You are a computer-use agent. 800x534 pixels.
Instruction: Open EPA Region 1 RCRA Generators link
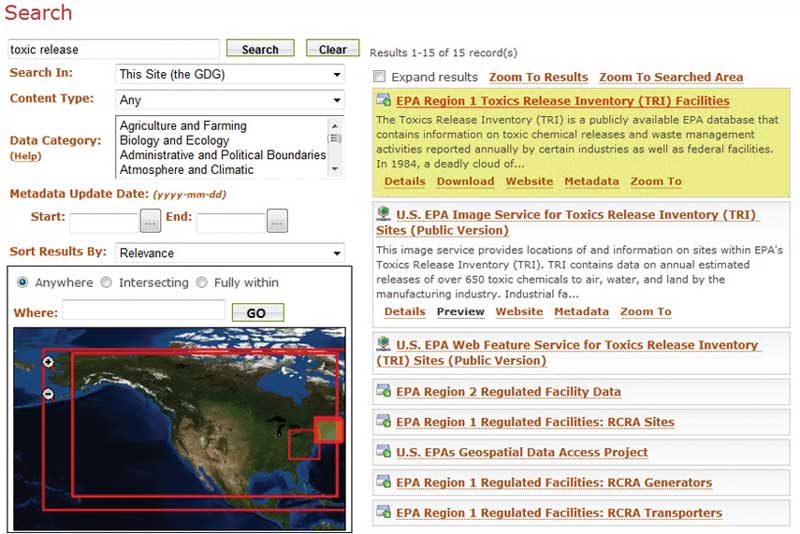coord(554,482)
